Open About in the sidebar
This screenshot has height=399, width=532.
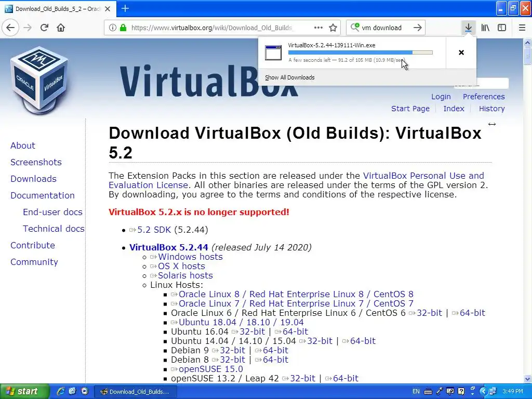click(23, 145)
